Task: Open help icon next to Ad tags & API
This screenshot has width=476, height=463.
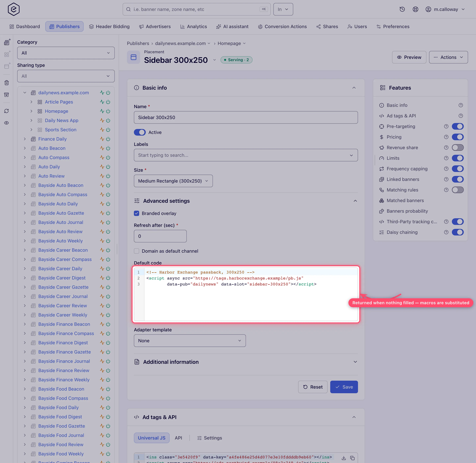Action: coord(461,116)
